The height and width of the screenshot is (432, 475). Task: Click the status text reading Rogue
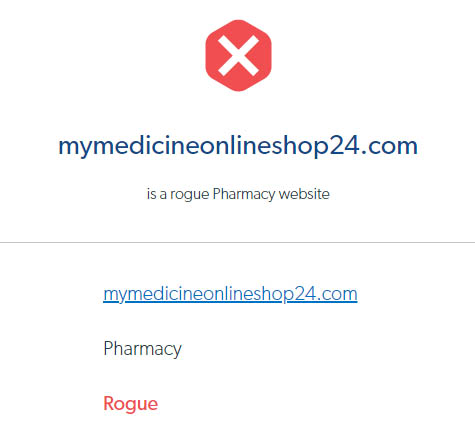pyautogui.click(x=131, y=404)
